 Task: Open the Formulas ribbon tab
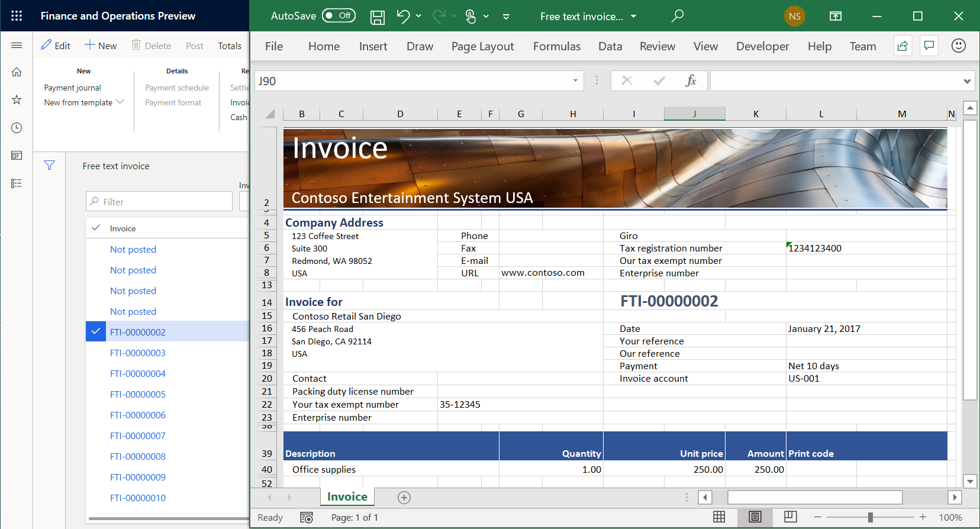(x=556, y=46)
